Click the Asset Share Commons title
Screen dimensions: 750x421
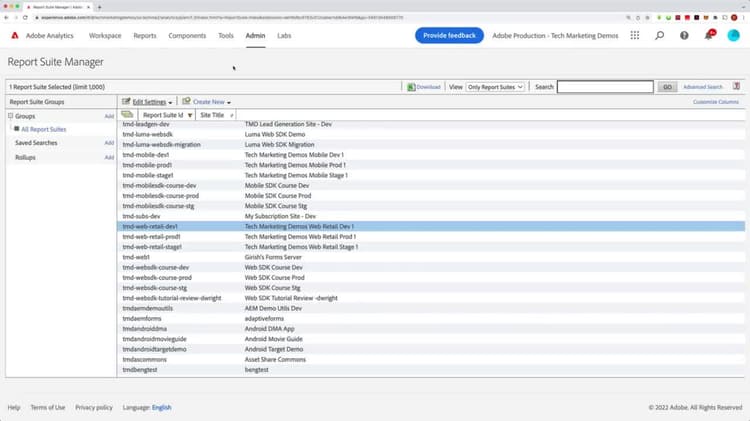(275, 359)
